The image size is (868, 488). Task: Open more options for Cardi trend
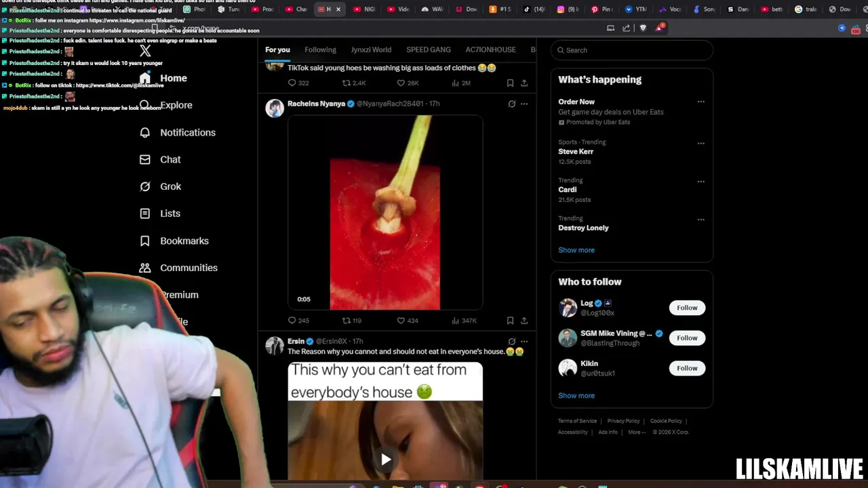pyautogui.click(x=701, y=181)
